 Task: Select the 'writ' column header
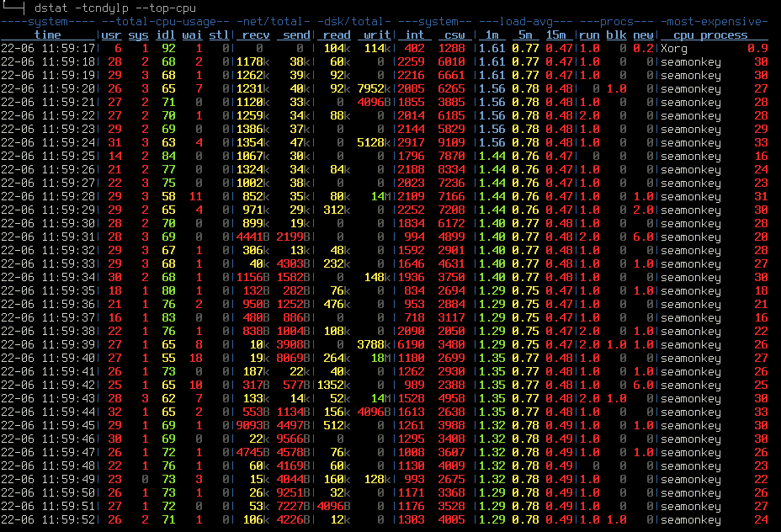point(377,35)
